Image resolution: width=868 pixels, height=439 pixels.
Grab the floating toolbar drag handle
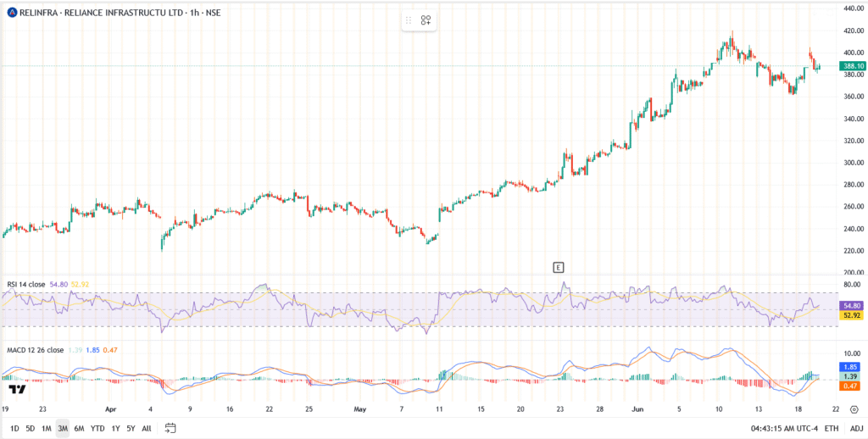coord(409,20)
